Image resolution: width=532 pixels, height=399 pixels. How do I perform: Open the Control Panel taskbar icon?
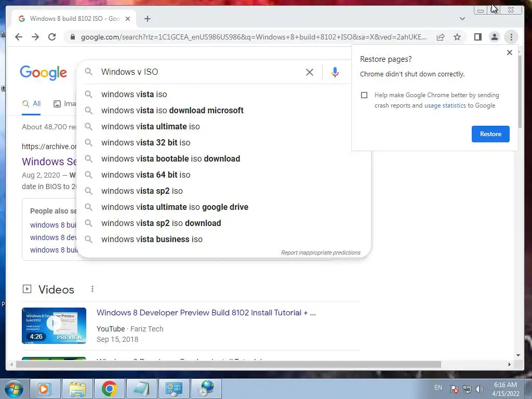(174, 389)
